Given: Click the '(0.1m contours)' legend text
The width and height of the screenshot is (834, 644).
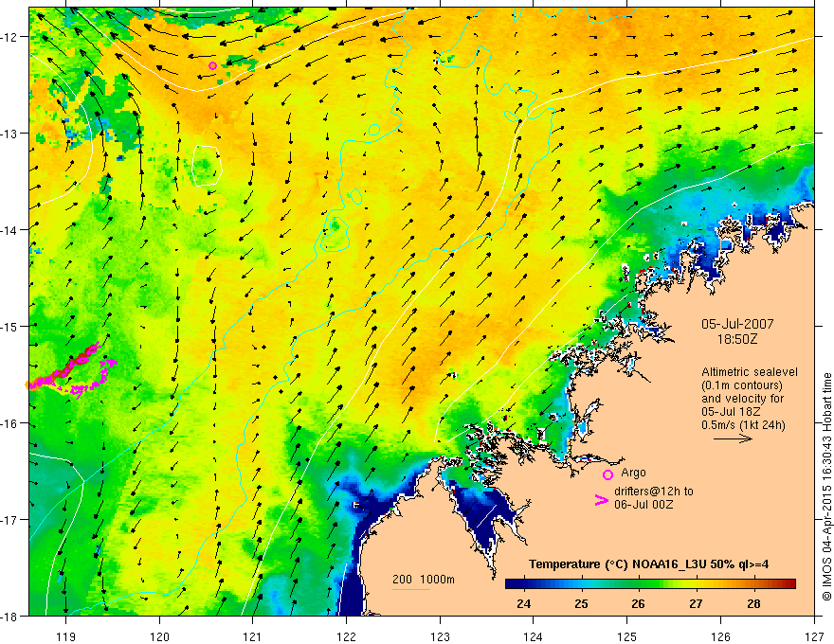Looking at the screenshot, I should [742, 385].
